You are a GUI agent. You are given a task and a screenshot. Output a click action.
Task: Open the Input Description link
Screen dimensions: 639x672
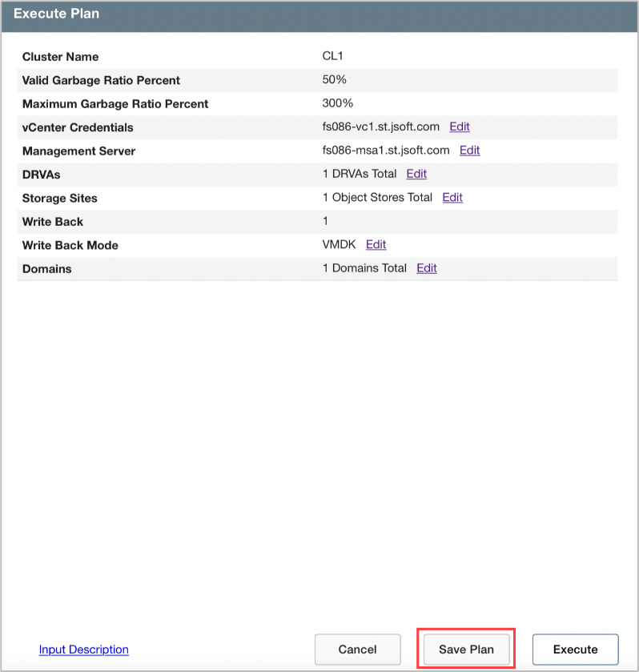[83, 650]
